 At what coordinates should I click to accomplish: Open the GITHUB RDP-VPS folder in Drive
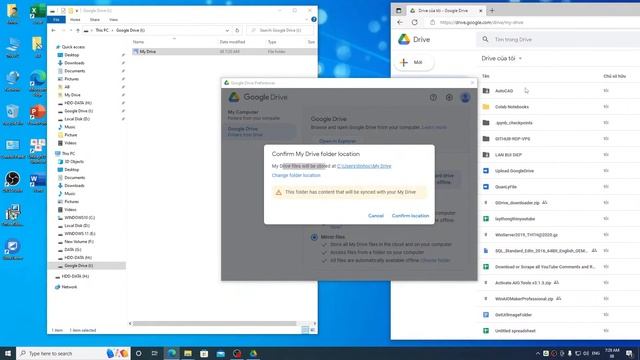[x=512, y=139]
